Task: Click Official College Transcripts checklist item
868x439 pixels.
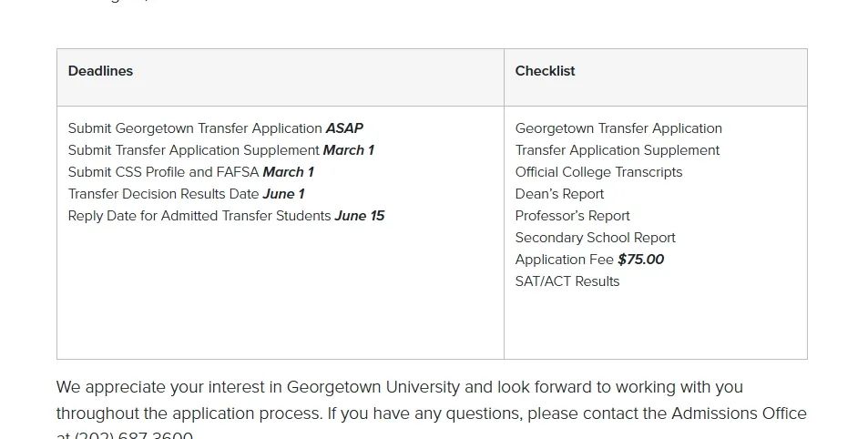Action: [x=598, y=172]
